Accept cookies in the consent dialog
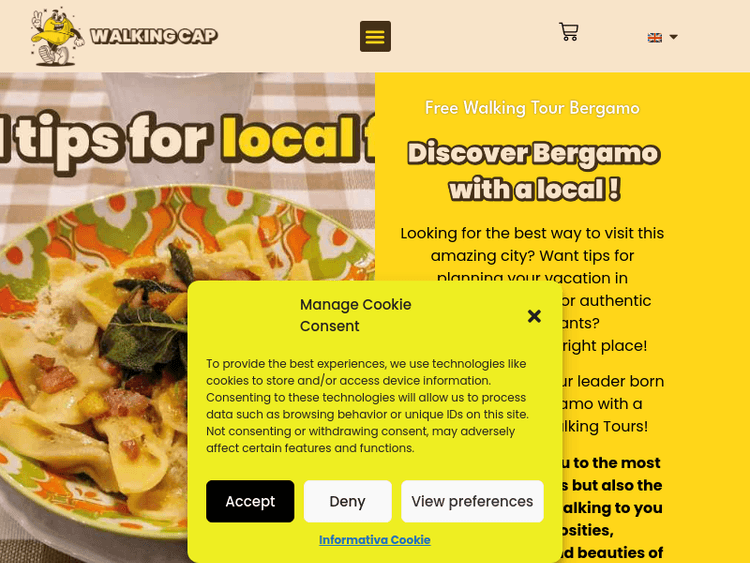This screenshot has height=563, width=750. pos(250,501)
